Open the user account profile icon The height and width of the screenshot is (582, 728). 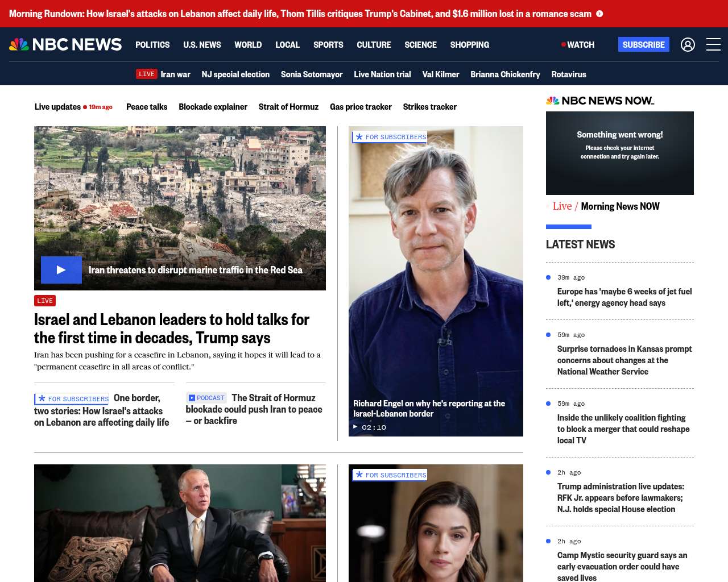point(688,44)
